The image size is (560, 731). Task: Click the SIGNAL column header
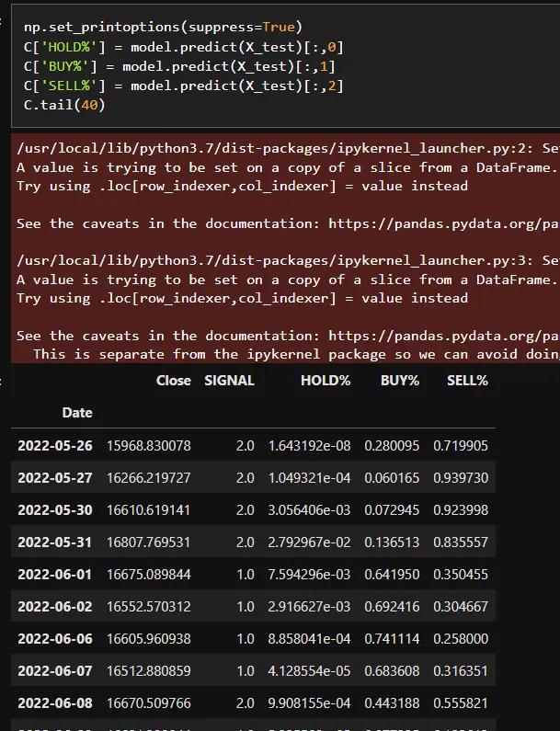[x=229, y=381]
